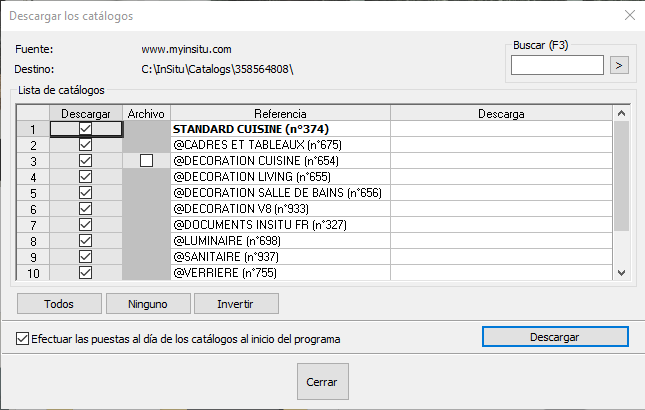This screenshot has width=645, height=410.
Task: Focus the Buscar (F3) search field
Action: (x=557, y=65)
